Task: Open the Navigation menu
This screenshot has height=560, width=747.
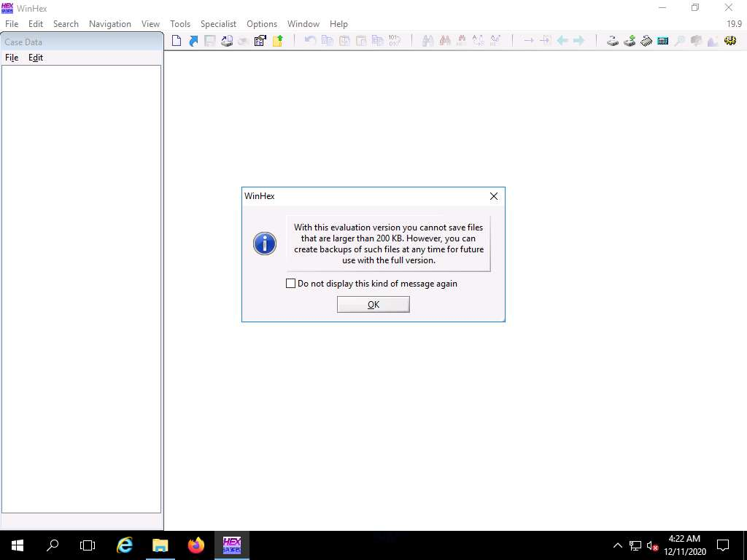Action: point(110,24)
